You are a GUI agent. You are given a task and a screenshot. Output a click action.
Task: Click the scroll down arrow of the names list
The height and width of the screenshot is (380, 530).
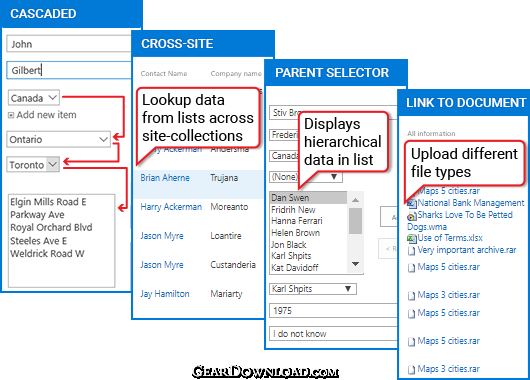pos(355,264)
